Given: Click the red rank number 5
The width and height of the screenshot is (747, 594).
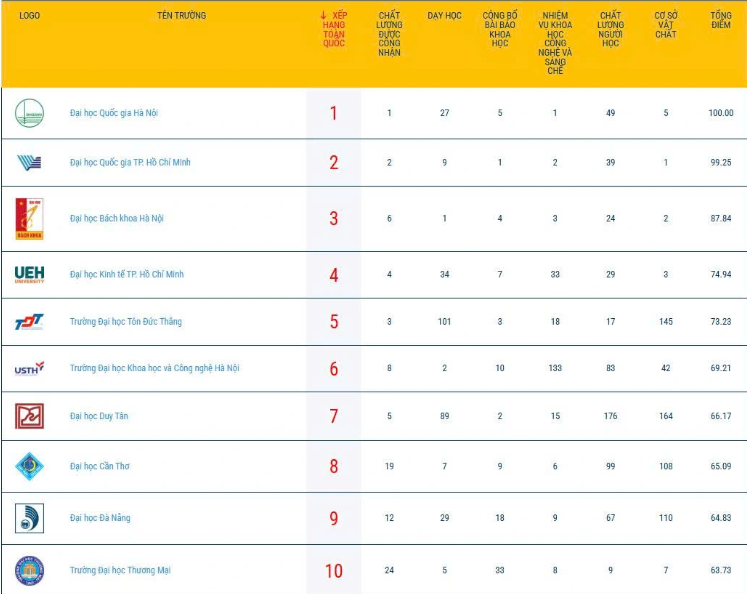Looking at the screenshot, I should 334,322.
